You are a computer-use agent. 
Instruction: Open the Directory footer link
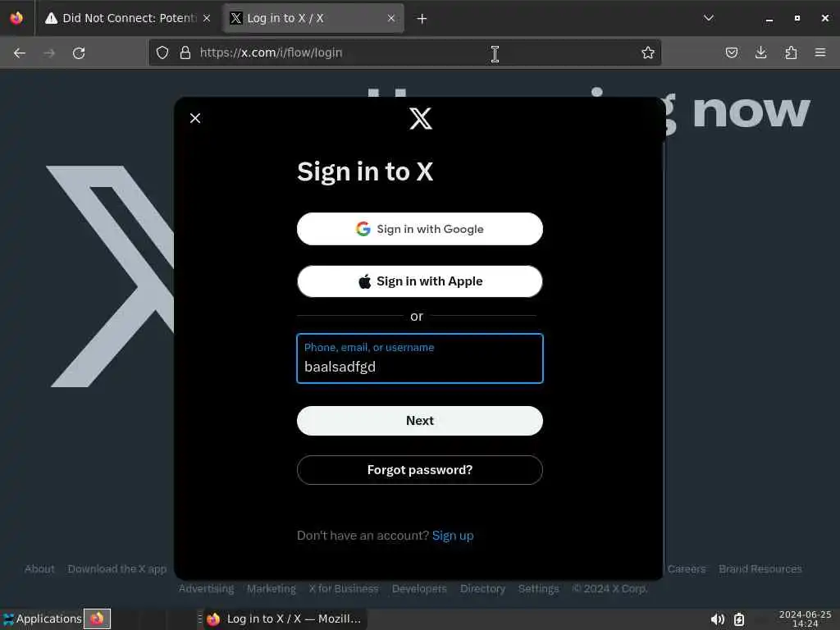(x=482, y=589)
